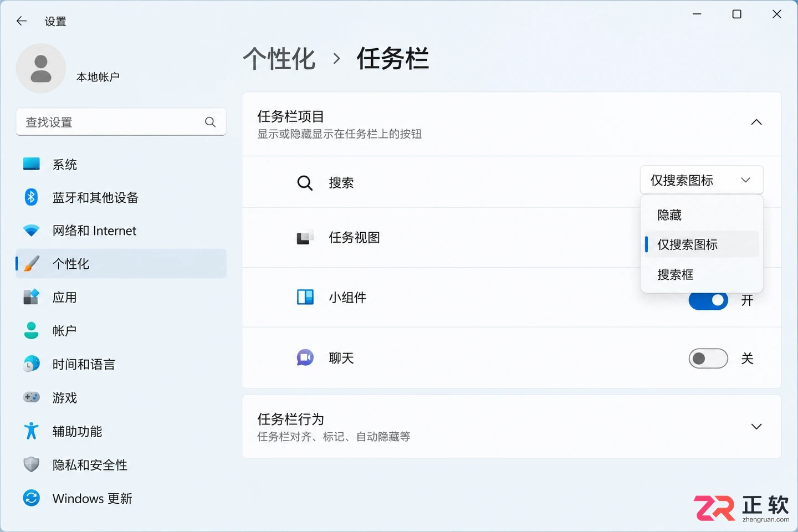
Task: Click the 查找设置 search input field
Action: click(121, 122)
